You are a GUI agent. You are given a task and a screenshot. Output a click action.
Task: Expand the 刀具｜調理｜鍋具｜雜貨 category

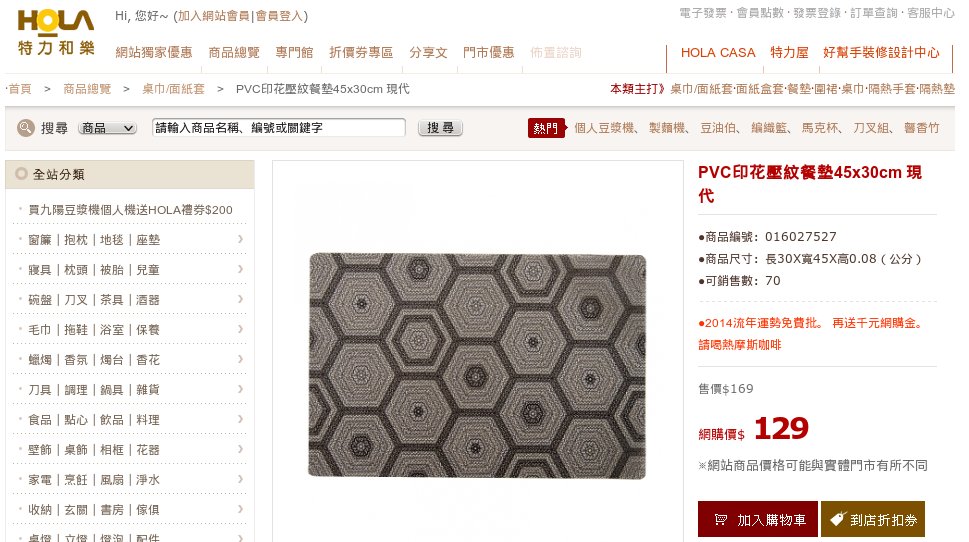pos(129,389)
